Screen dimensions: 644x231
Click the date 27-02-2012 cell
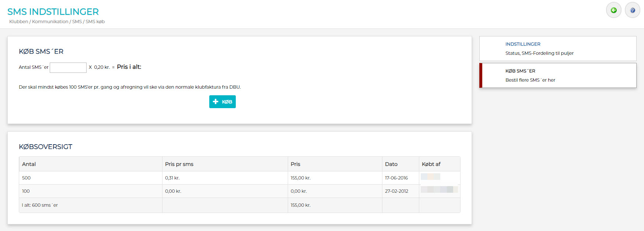[396, 191]
